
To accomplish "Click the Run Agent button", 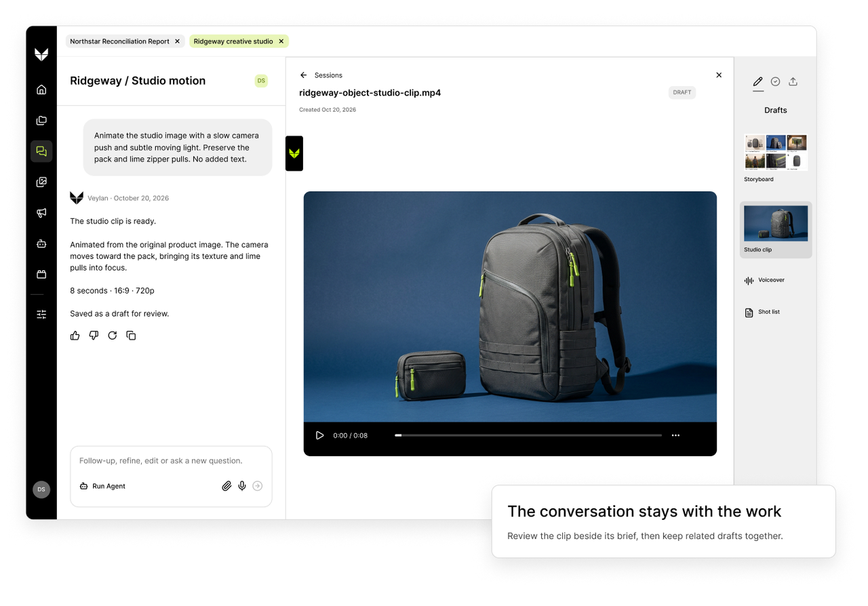I will coord(102,486).
